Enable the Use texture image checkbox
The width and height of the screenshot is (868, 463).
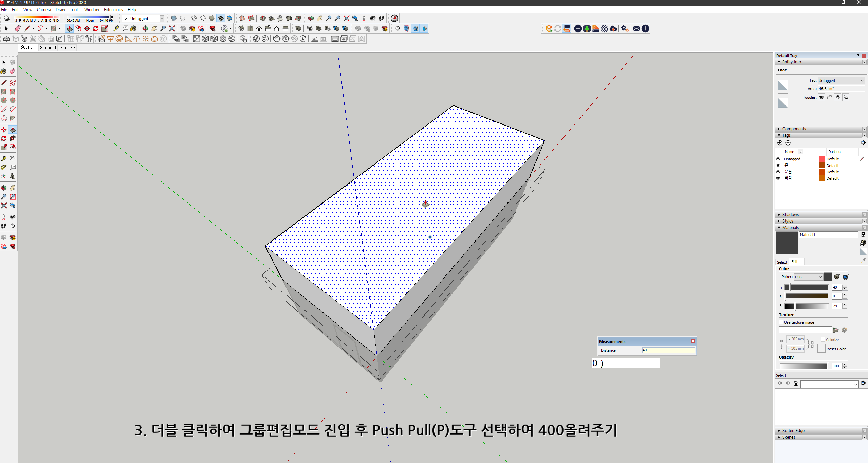click(780, 322)
